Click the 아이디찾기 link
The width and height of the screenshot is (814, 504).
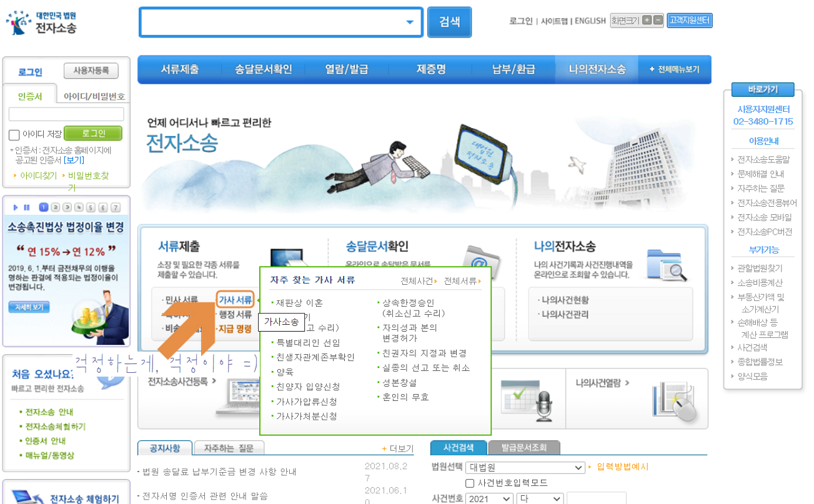click(x=38, y=176)
